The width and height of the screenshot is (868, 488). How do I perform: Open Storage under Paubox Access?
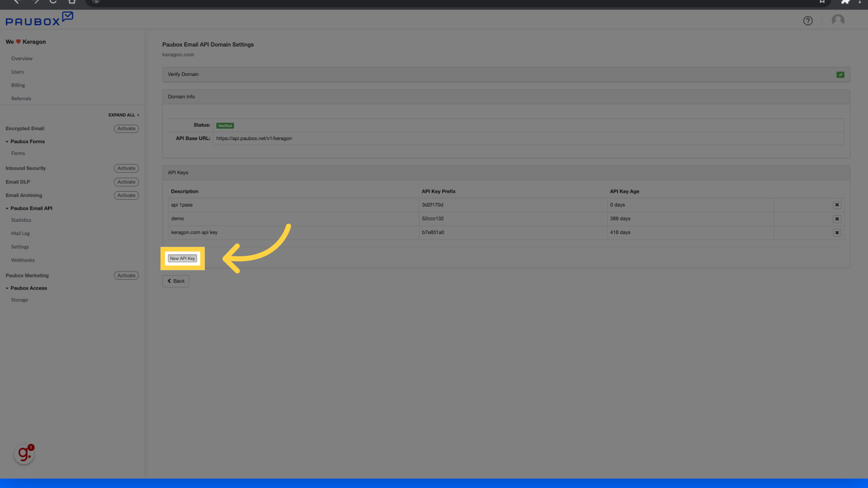(19, 300)
